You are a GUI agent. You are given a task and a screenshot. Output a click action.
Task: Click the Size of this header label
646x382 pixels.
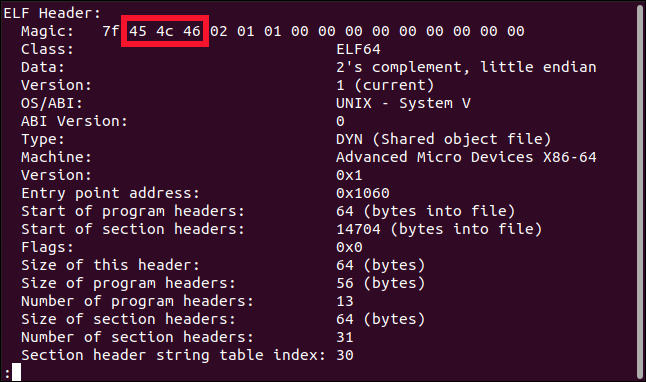coord(110,265)
